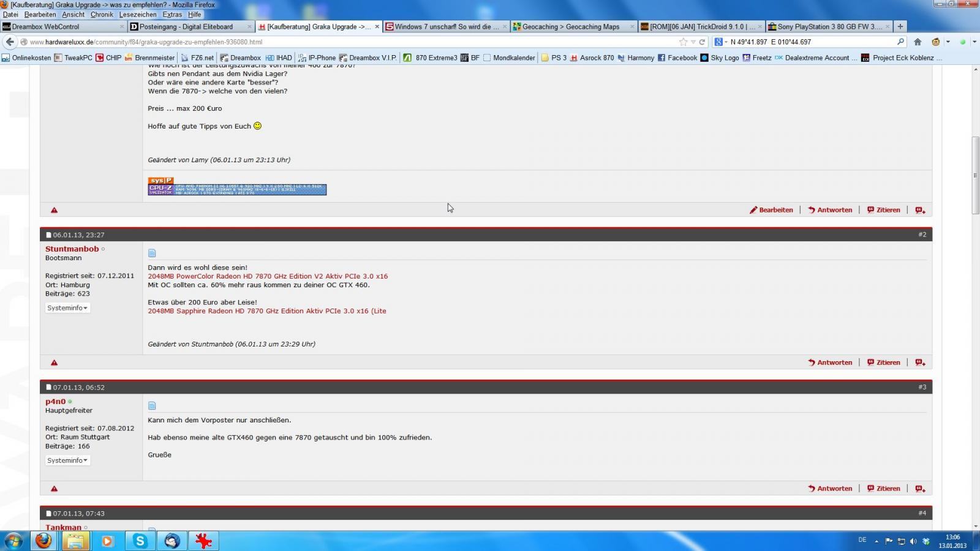Open the network icon in system tray
The height and width of the screenshot is (551, 980).
point(901,541)
